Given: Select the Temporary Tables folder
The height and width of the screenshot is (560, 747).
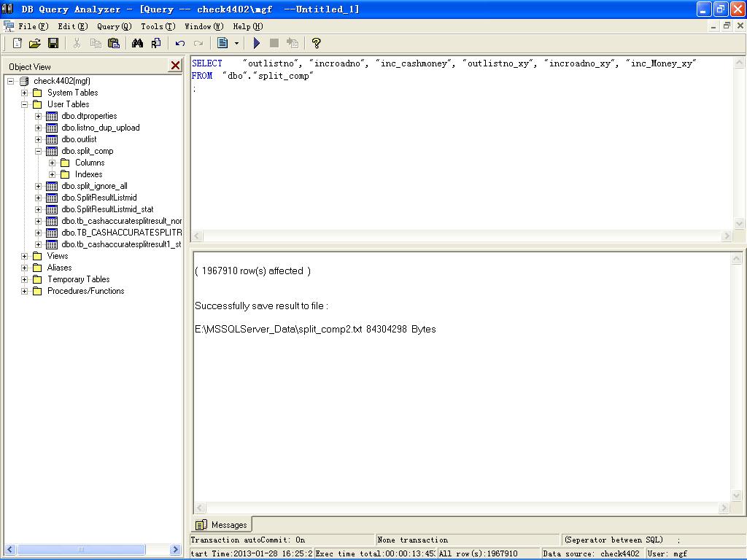Looking at the screenshot, I should (x=79, y=279).
